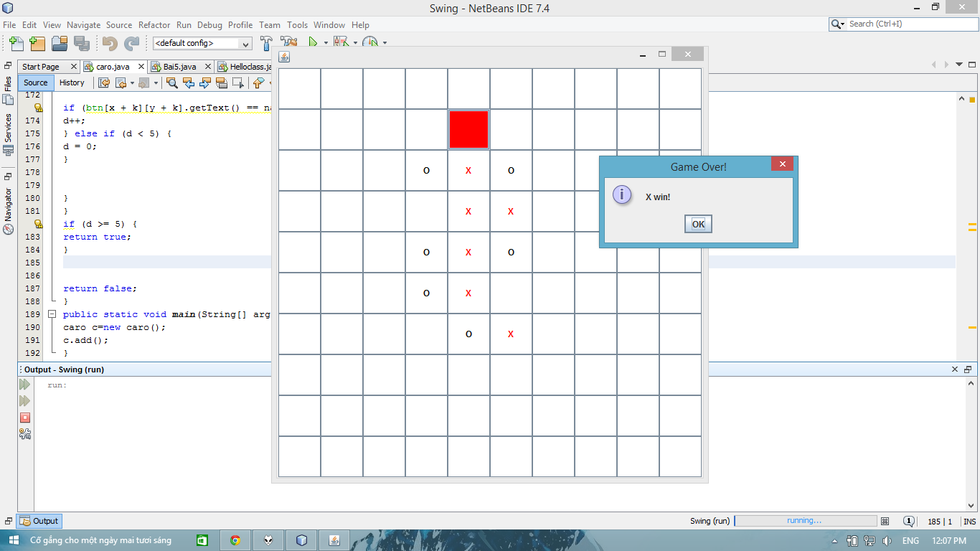980x551 pixels.
Task: Collapse the main method code fold
Action: tap(52, 314)
